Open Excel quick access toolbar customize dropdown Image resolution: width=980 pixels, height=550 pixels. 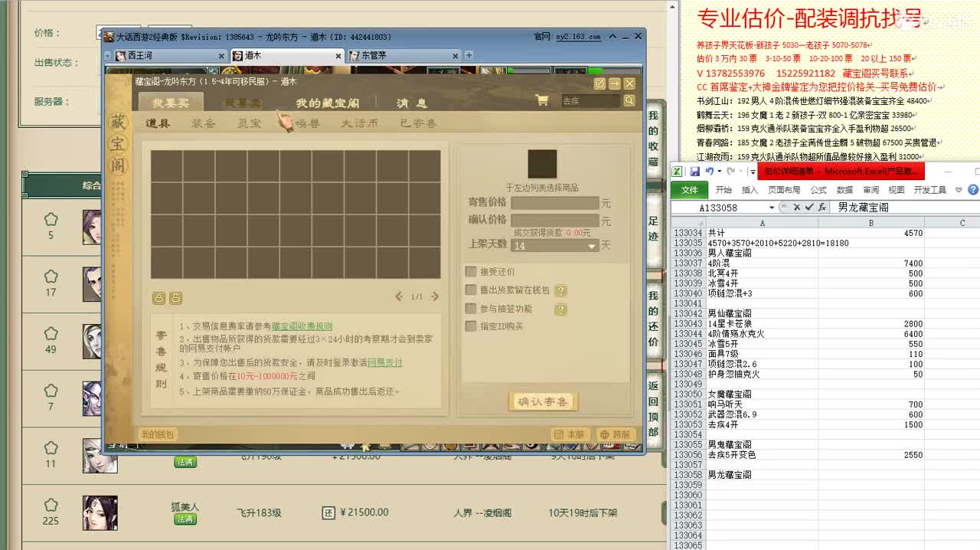753,172
